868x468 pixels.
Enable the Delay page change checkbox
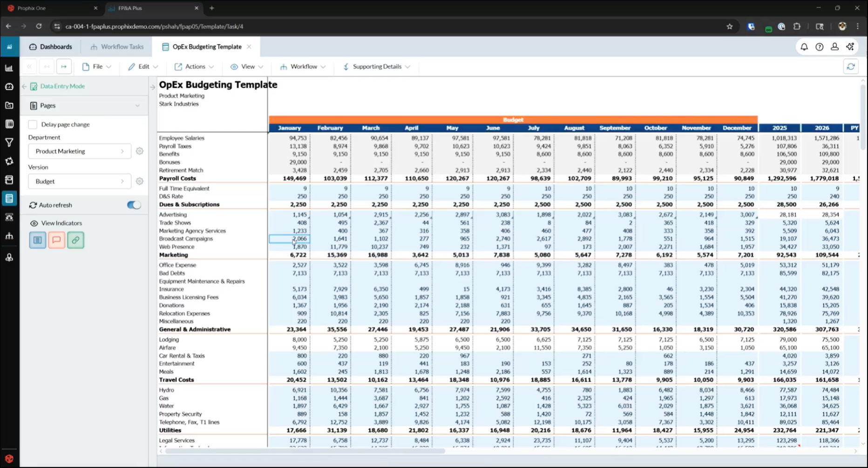33,124
